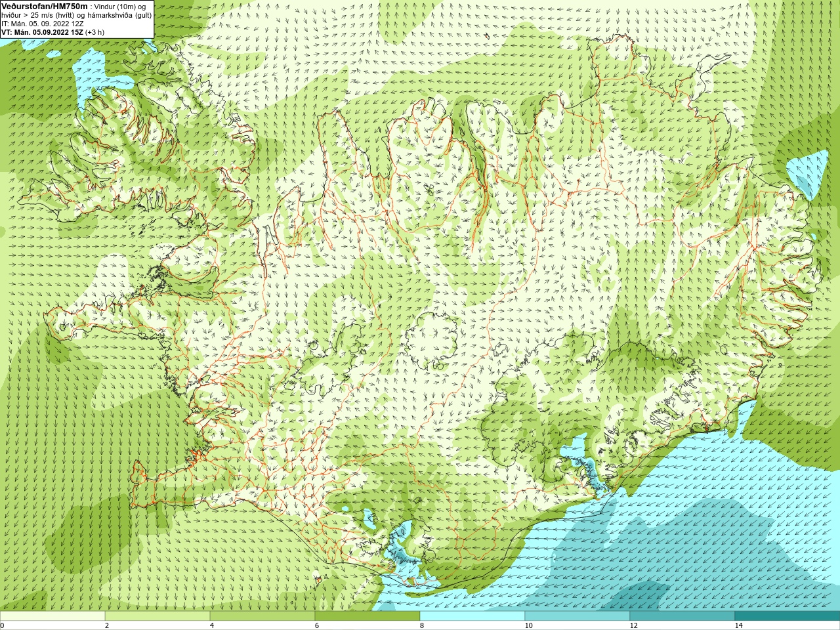840x630 pixels.
Task: Choose the dark teal above-14 scale swatch
Action: [787, 616]
